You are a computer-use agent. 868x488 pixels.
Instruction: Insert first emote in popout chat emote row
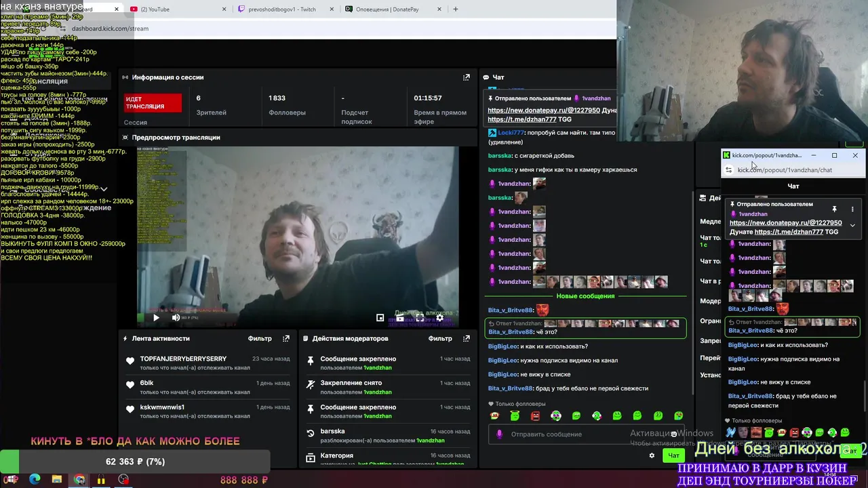tap(731, 432)
